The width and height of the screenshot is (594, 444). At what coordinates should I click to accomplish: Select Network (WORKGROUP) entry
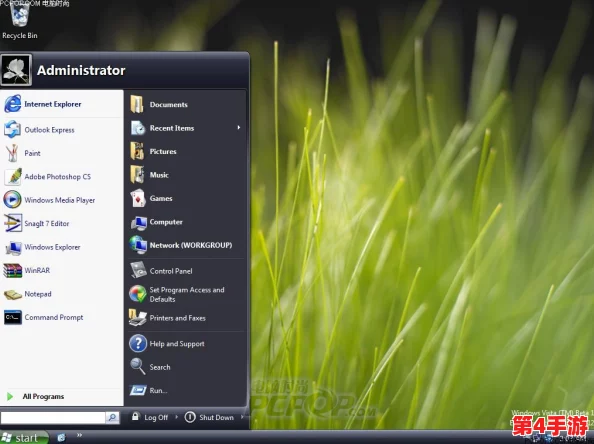coord(187,245)
